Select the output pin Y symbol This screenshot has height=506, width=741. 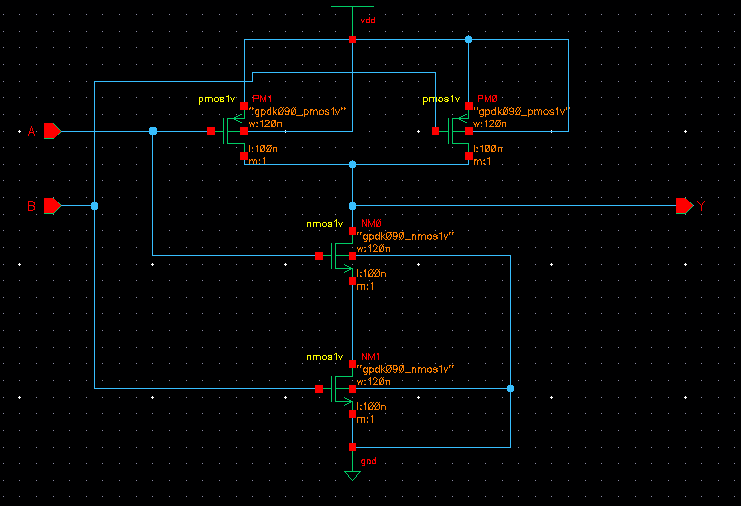[x=684, y=205]
